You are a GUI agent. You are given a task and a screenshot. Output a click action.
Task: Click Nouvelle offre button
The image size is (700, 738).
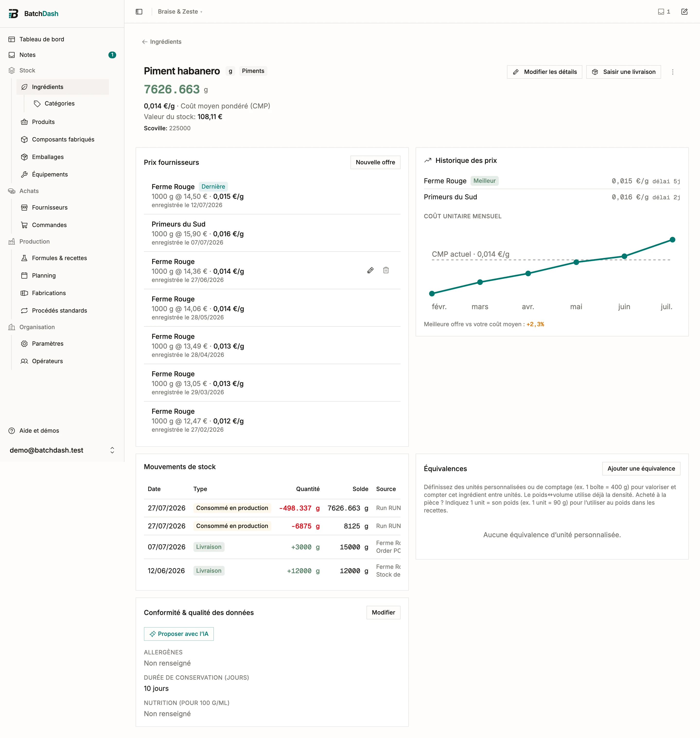click(375, 162)
